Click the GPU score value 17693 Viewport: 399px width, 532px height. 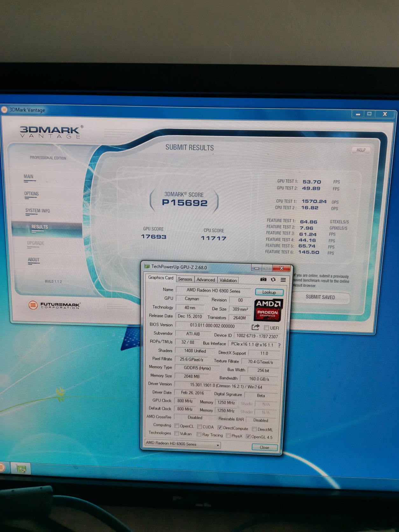click(154, 237)
